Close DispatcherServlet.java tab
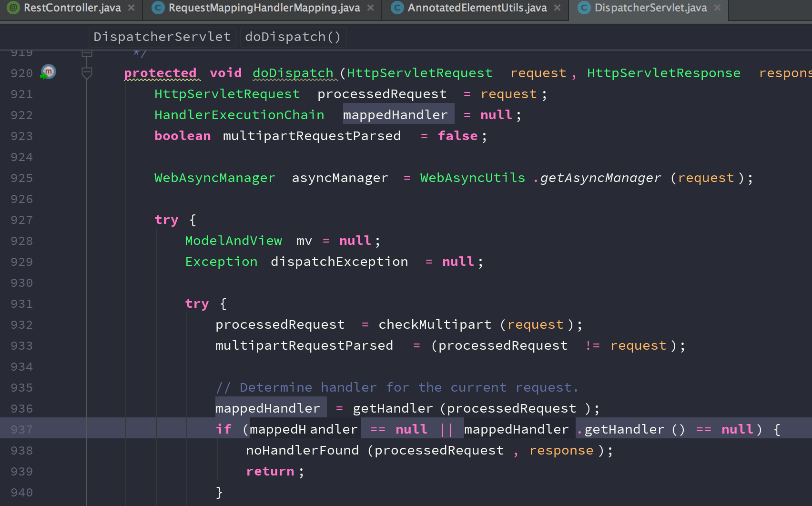Image resolution: width=812 pixels, height=506 pixels. (x=717, y=8)
